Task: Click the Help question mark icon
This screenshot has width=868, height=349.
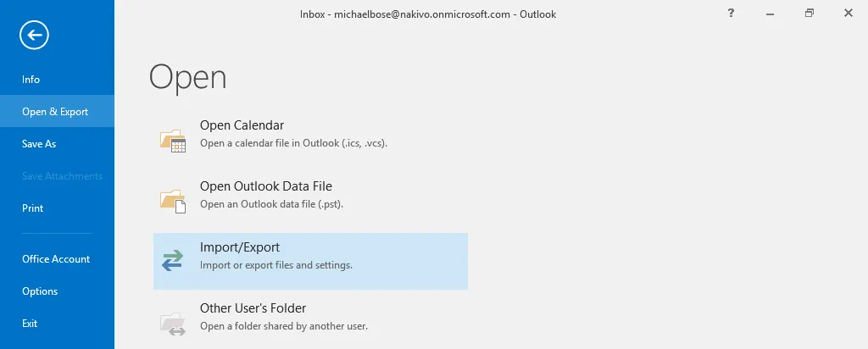Action: click(x=731, y=14)
